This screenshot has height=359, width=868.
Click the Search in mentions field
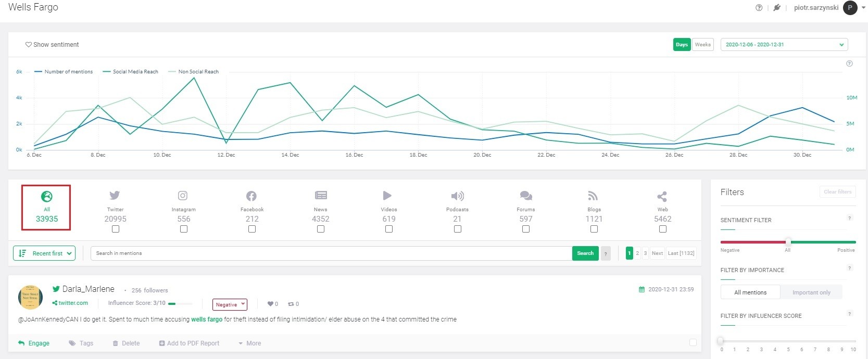(331, 253)
